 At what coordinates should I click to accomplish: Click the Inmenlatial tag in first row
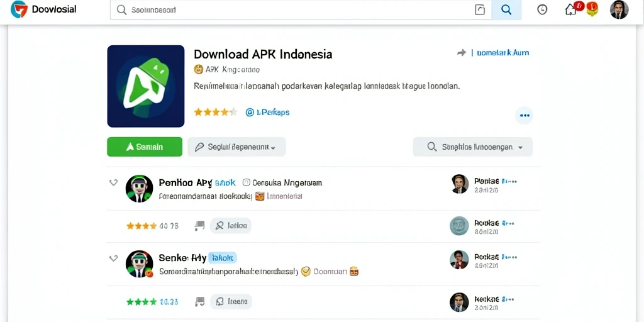click(285, 196)
